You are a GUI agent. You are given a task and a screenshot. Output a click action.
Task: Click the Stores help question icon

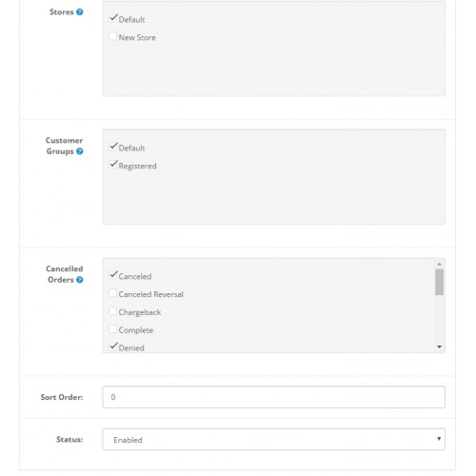tap(80, 12)
